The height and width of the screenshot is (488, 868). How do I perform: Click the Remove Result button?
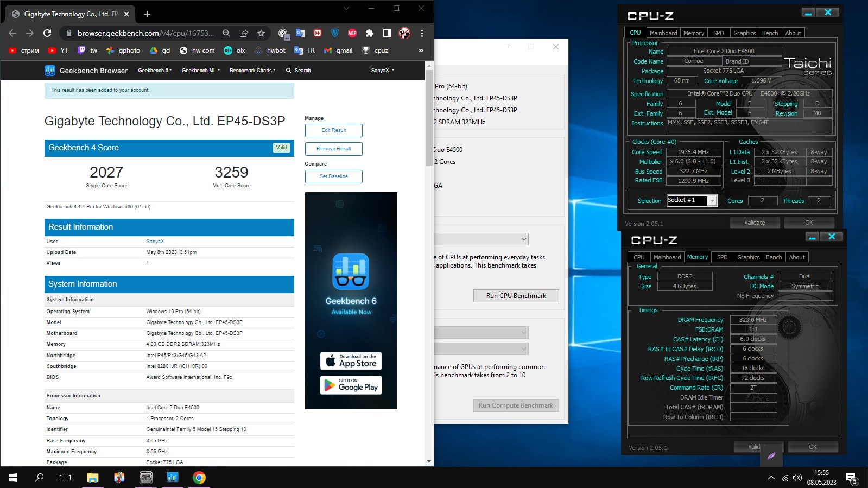334,149
